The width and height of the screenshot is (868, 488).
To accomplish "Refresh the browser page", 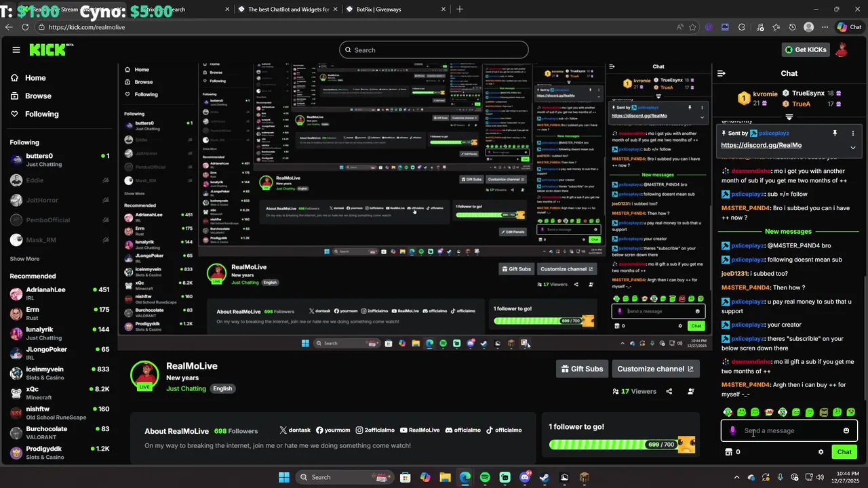I will pyautogui.click(x=25, y=27).
